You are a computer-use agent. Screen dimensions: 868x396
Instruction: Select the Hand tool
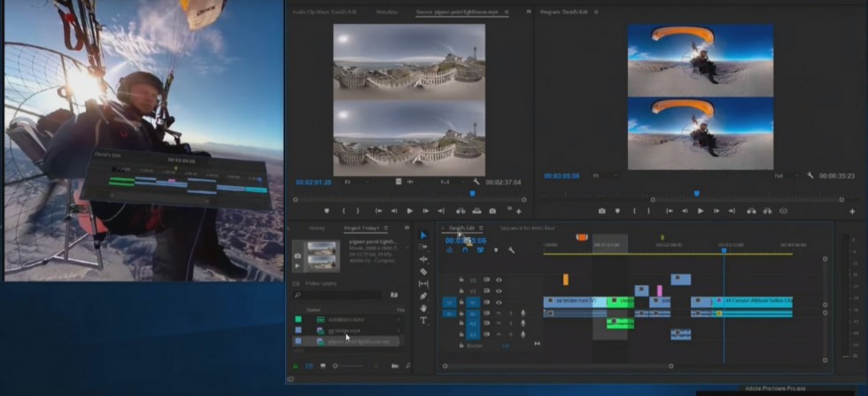tap(423, 307)
